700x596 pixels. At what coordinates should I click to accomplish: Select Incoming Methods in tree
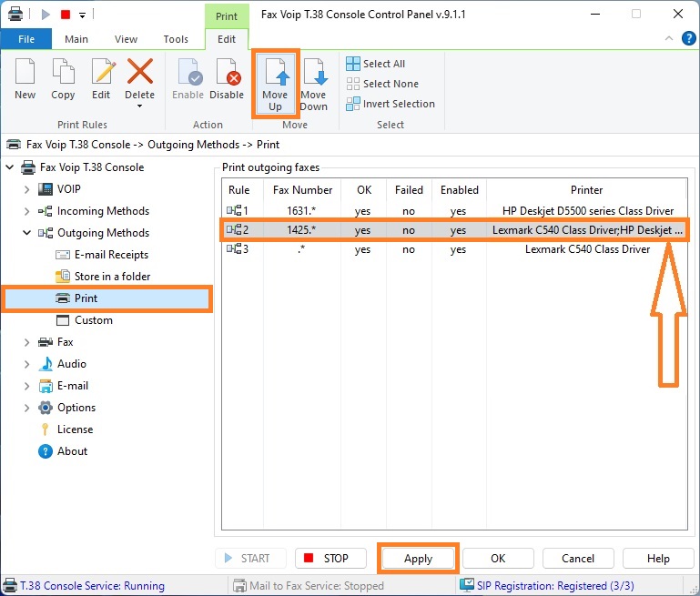coord(103,211)
